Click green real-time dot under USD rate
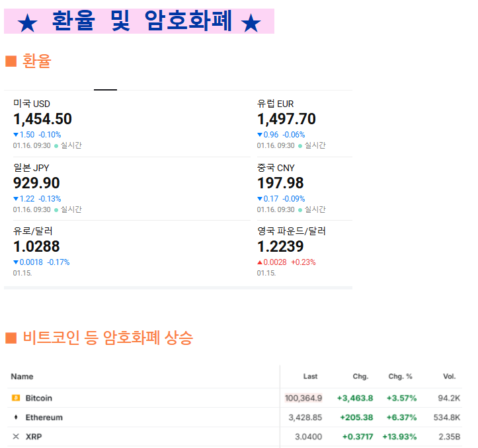 (x=56, y=146)
